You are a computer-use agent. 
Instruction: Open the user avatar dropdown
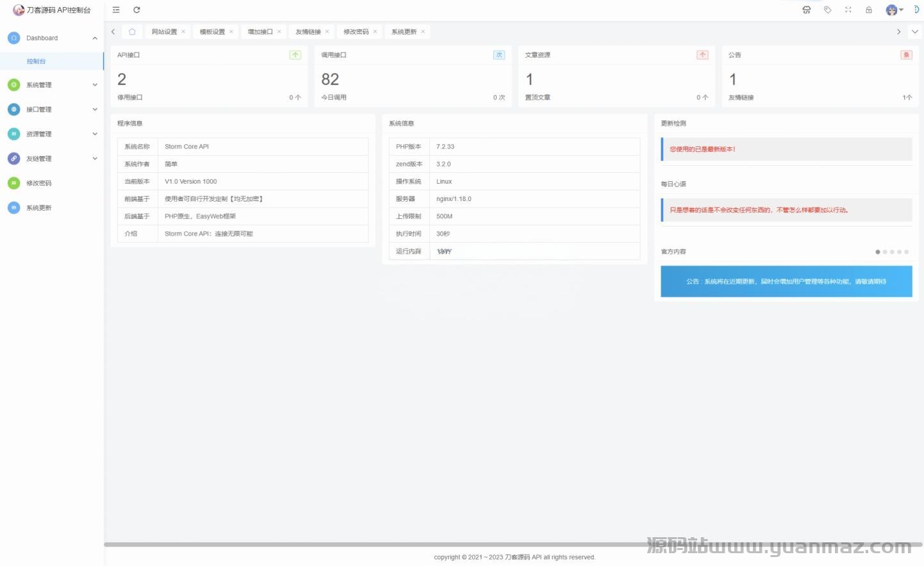point(894,10)
